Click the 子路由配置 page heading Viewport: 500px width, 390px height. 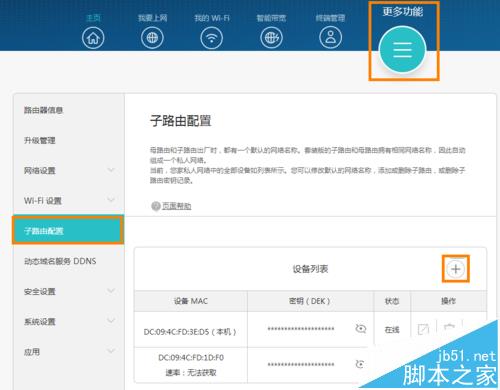coord(180,120)
